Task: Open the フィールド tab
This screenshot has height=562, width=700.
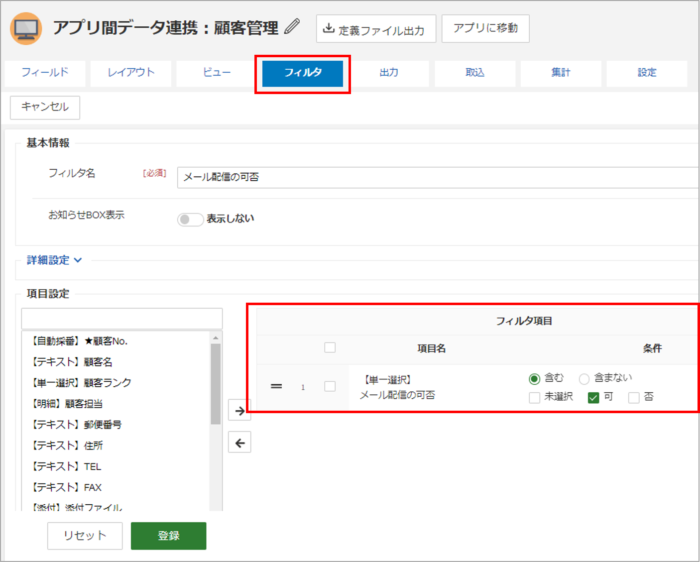Action: click(x=45, y=73)
